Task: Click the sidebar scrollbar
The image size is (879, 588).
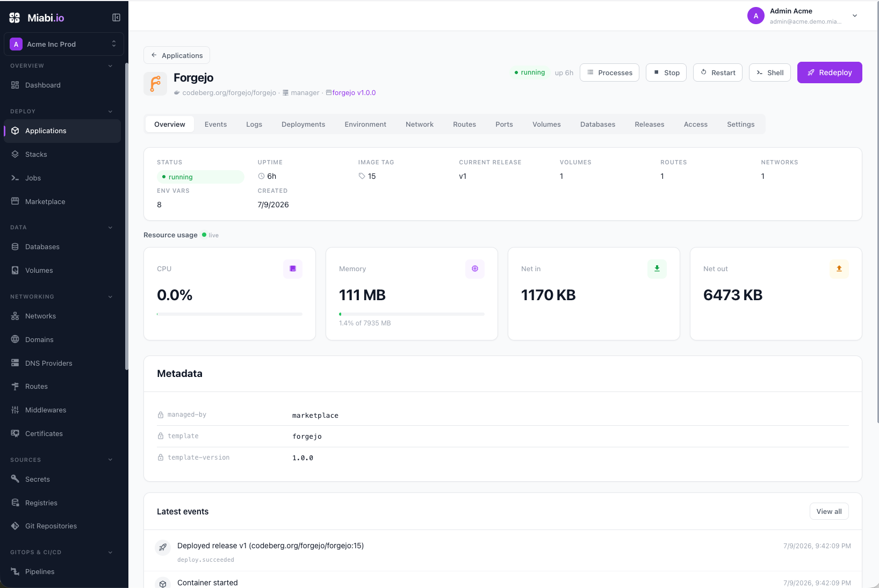Action: (127, 216)
